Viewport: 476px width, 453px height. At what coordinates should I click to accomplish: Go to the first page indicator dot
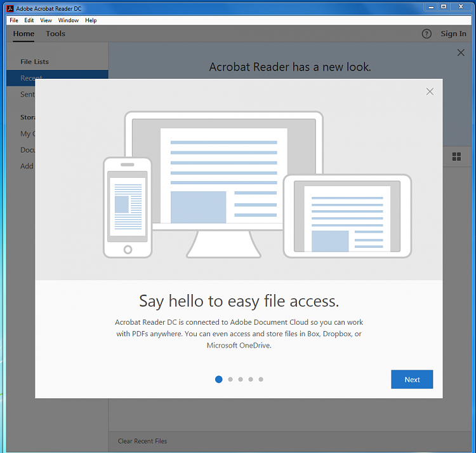[218, 379]
